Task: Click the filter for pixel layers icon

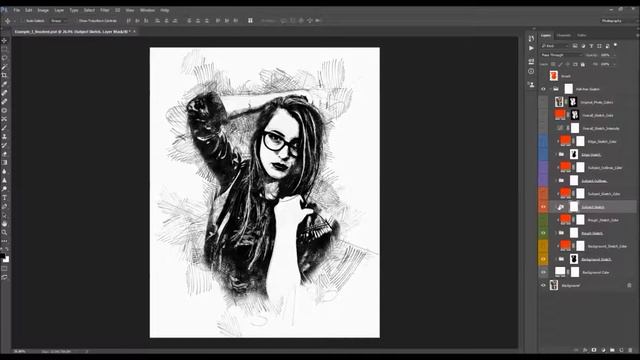Action: [575, 46]
